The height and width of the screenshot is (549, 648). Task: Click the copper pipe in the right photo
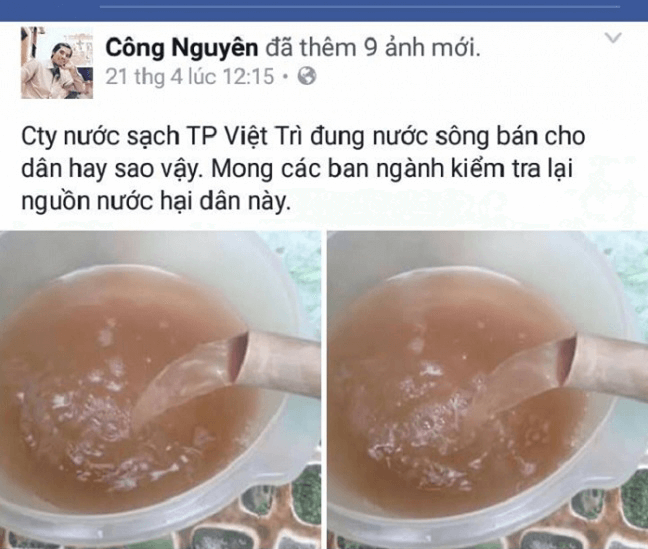point(603,366)
